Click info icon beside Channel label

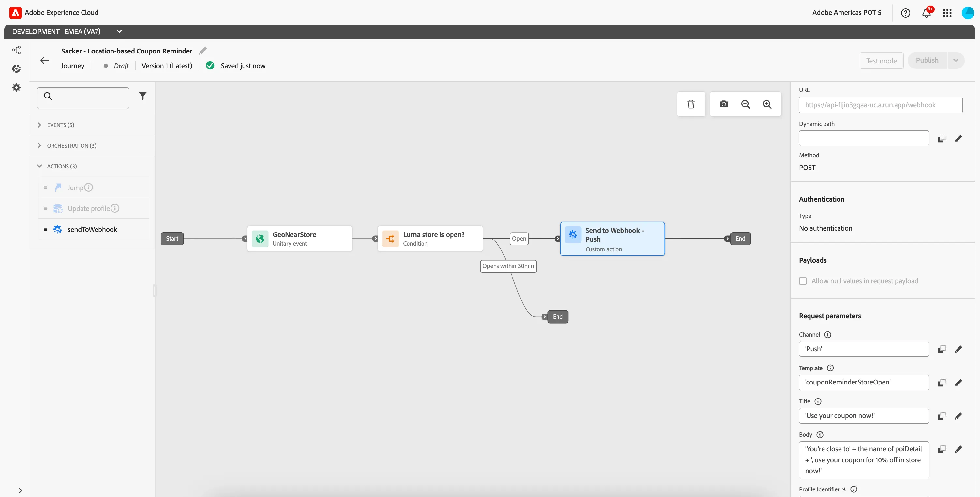(x=827, y=335)
